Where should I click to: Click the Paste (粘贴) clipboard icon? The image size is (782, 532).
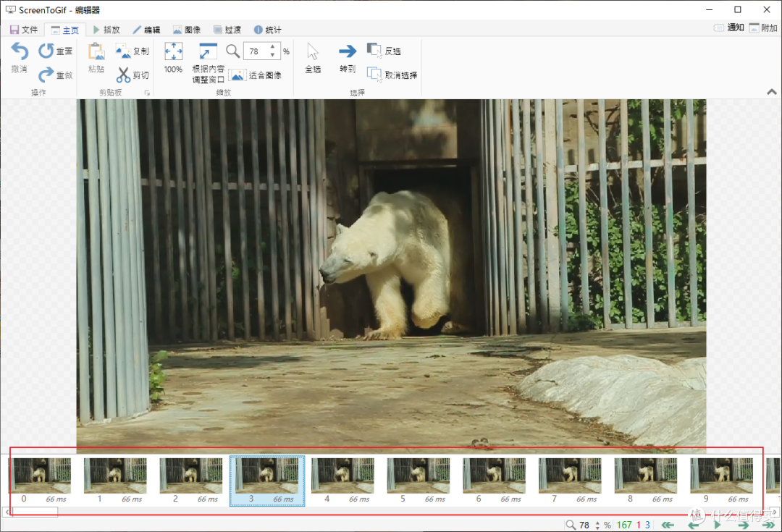[x=96, y=51]
